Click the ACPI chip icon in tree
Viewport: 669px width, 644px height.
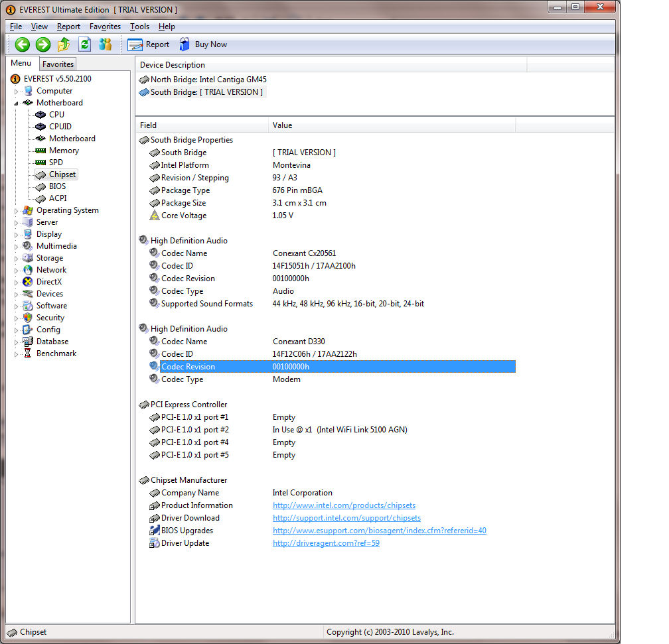[40, 199]
